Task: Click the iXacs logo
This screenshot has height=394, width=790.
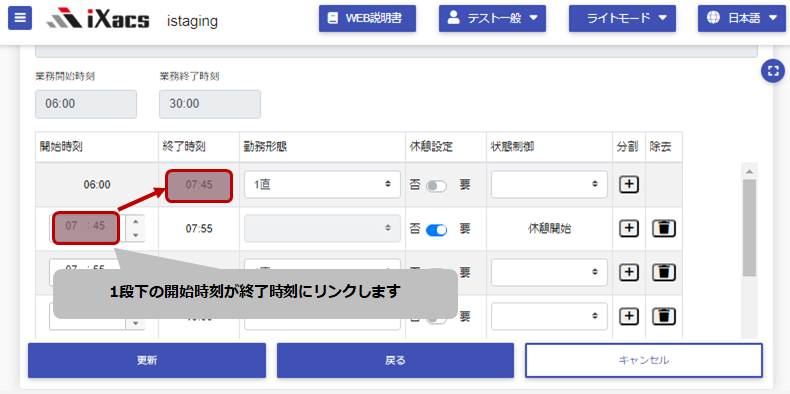Action: 98,19
